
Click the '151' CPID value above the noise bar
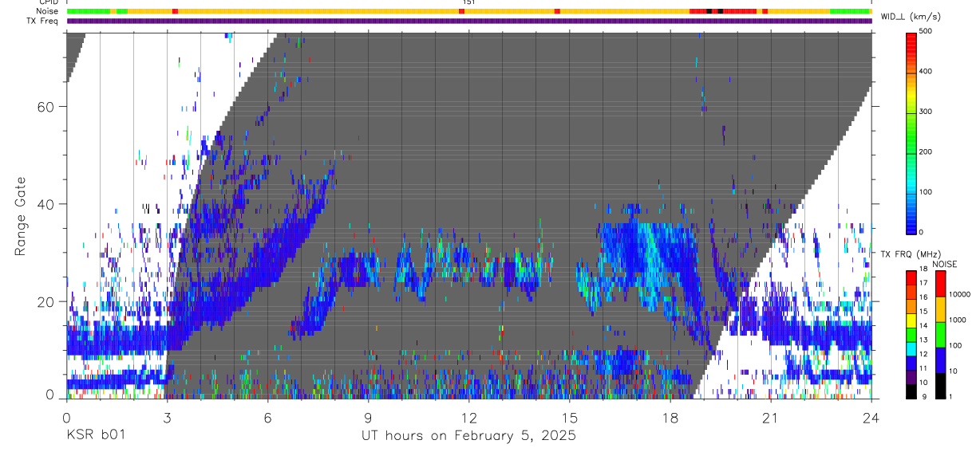pyautogui.click(x=468, y=2)
